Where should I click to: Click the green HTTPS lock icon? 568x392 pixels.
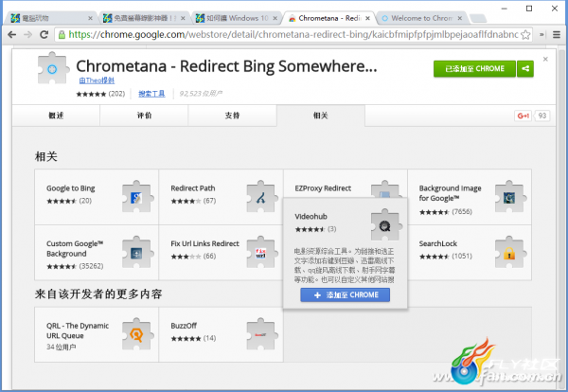tap(62, 35)
